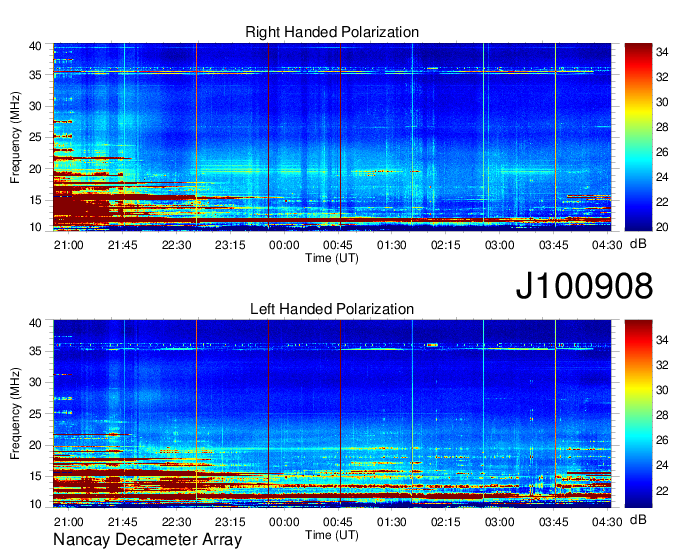Click the 'Nancay Decameter Array' caption

147,540
